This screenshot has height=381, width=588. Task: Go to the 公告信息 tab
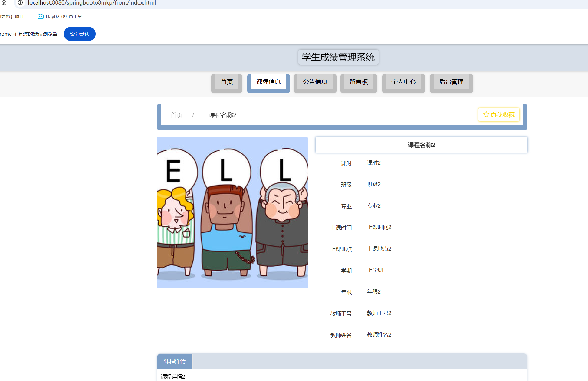(315, 82)
